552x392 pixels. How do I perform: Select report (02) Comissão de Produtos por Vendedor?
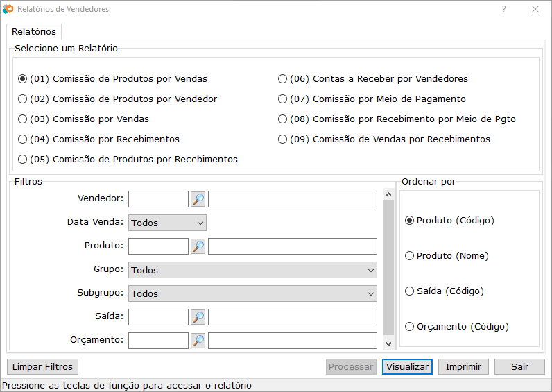[118, 99]
